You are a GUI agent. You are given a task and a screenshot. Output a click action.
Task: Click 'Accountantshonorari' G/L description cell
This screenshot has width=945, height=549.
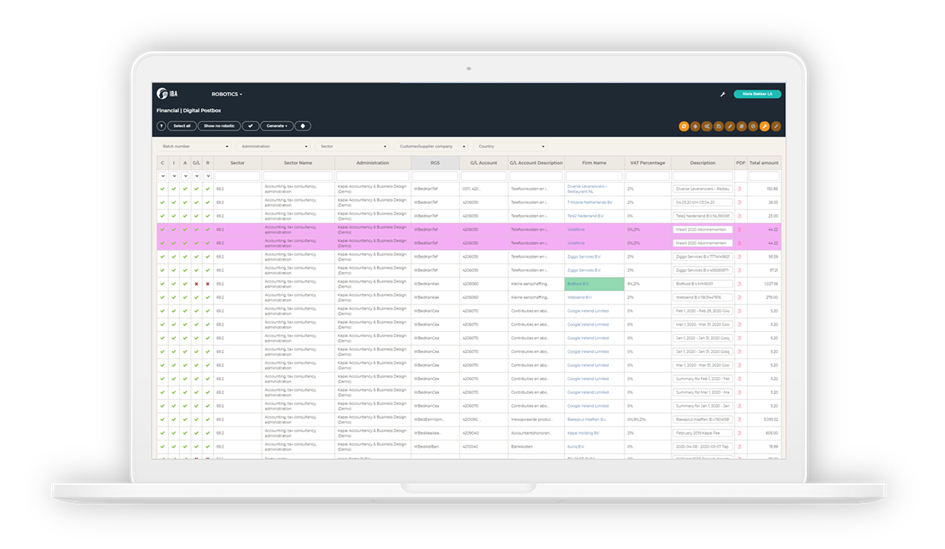[x=530, y=433]
